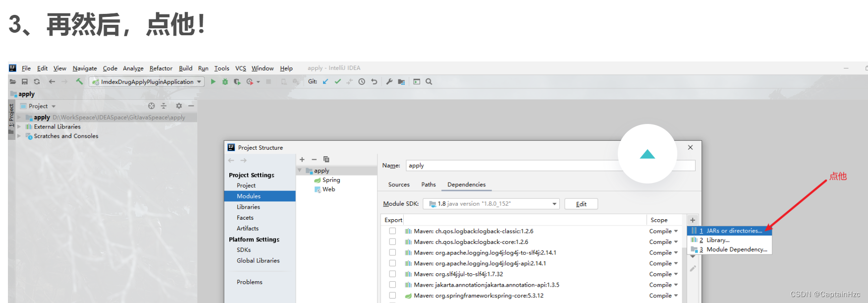Switch to the Paths tab

pyautogui.click(x=429, y=184)
